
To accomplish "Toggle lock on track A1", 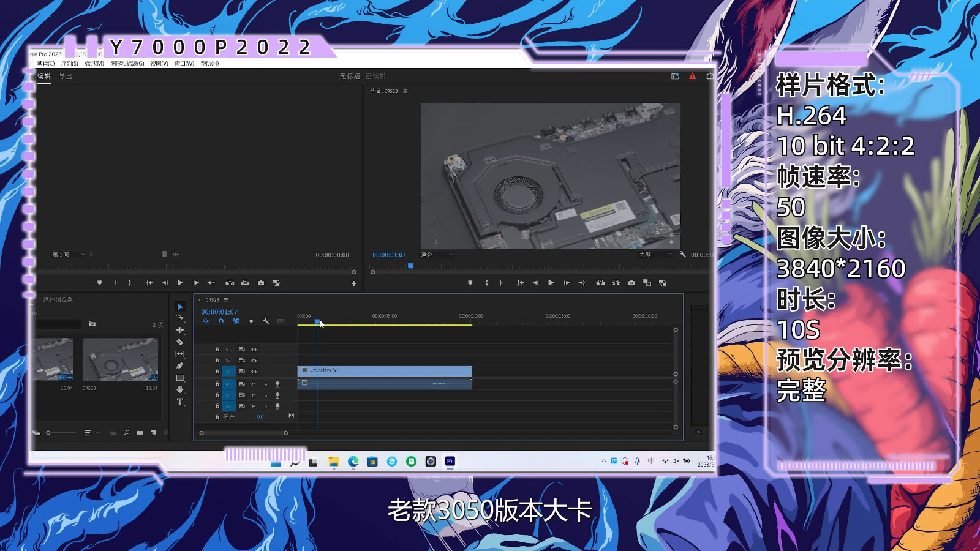I will [x=217, y=384].
